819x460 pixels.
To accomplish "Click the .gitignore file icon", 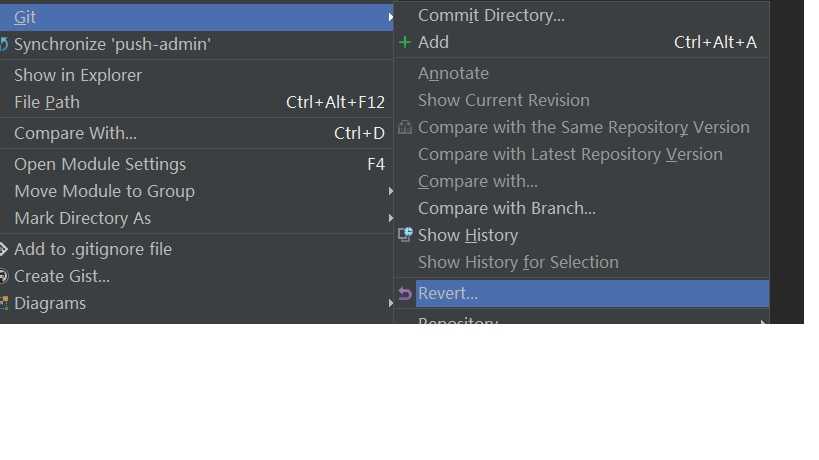I will click(x=4, y=250).
